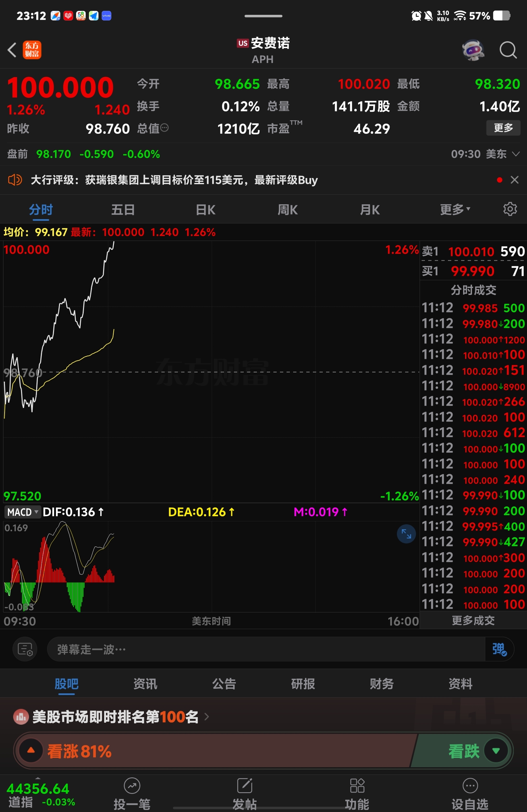Screen dimensions: 527x812
Task: Switch to the 周K chart tab
Action: pos(288,210)
